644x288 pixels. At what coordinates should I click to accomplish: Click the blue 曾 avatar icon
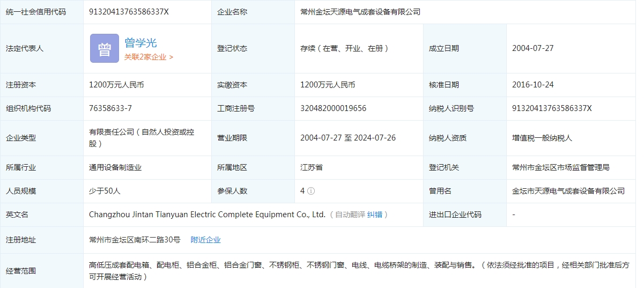click(105, 48)
